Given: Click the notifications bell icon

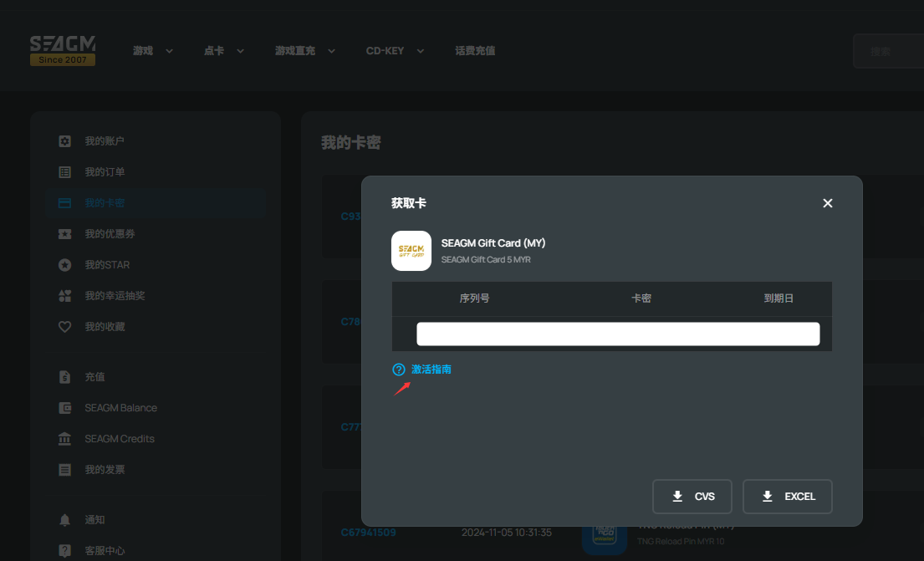Looking at the screenshot, I should [x=65, y=520].
